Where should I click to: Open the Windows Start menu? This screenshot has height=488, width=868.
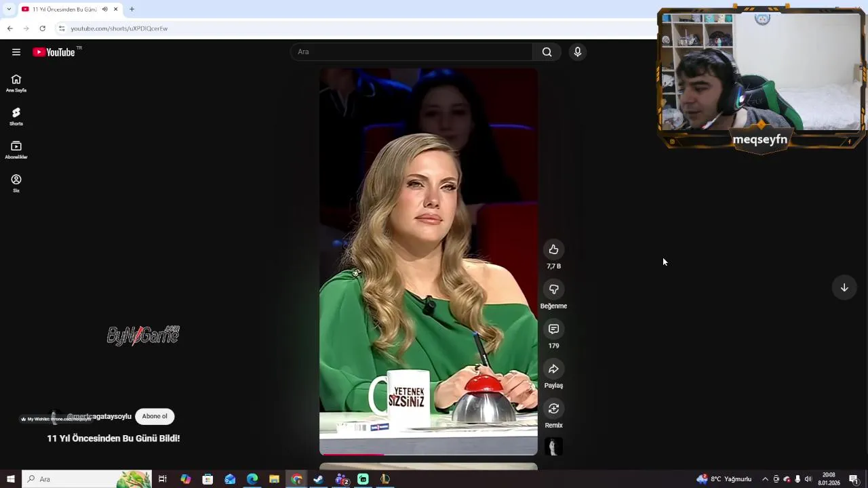[11, 479]
